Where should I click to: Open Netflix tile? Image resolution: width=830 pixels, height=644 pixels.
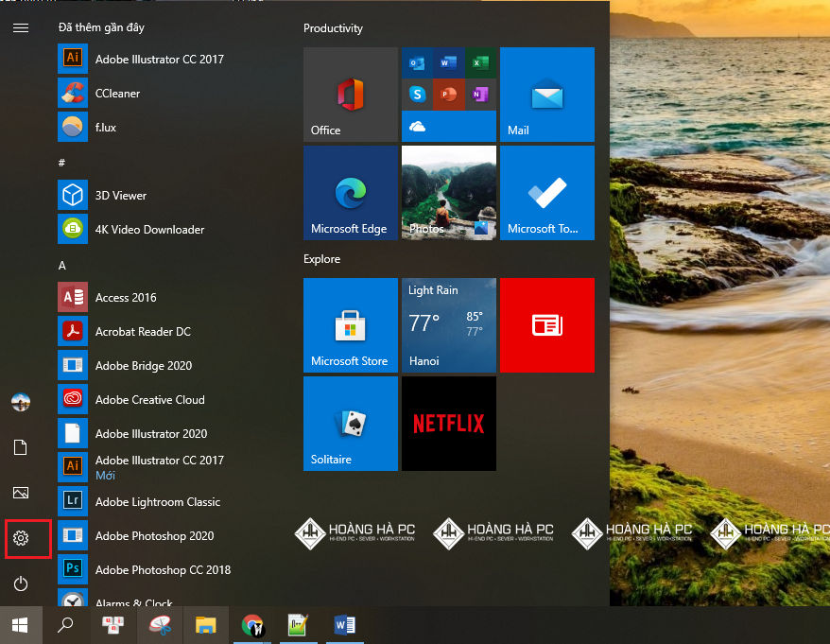[x=448, y=423]
